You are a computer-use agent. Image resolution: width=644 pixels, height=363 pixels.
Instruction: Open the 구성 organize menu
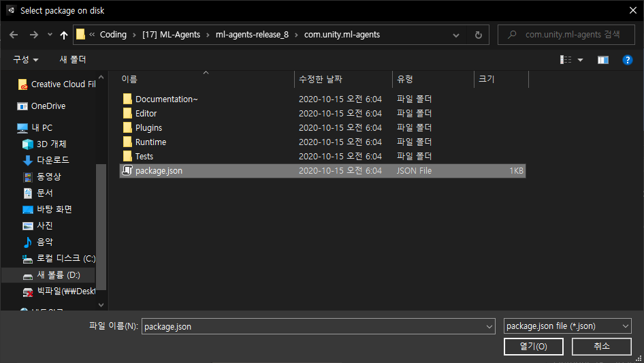pos(25,60)
